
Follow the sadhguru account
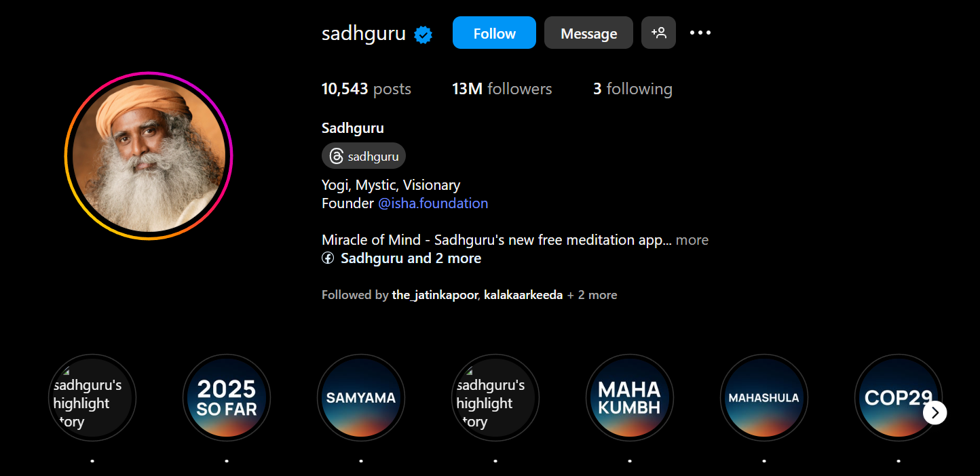tap(494, 33)
